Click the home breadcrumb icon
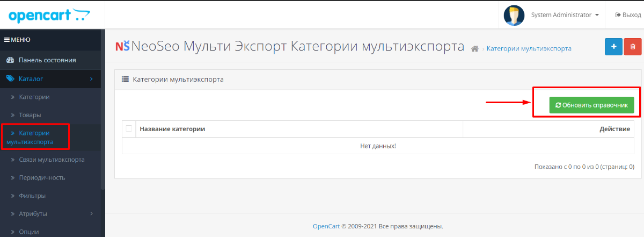This screenshot has width=644, height=237. pos(474,49)
